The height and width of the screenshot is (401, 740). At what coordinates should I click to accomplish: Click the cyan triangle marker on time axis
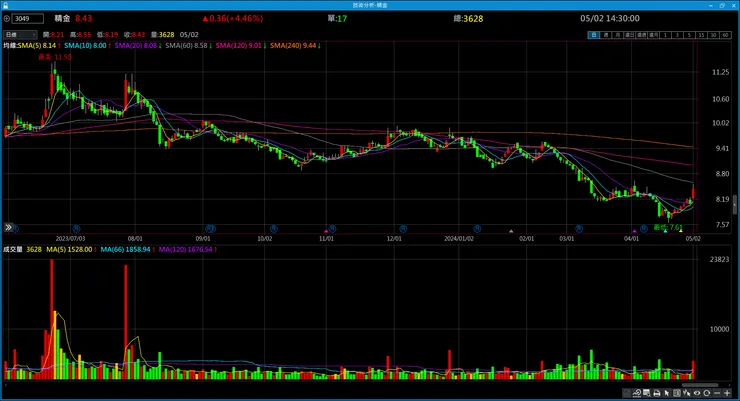(665, 231)
